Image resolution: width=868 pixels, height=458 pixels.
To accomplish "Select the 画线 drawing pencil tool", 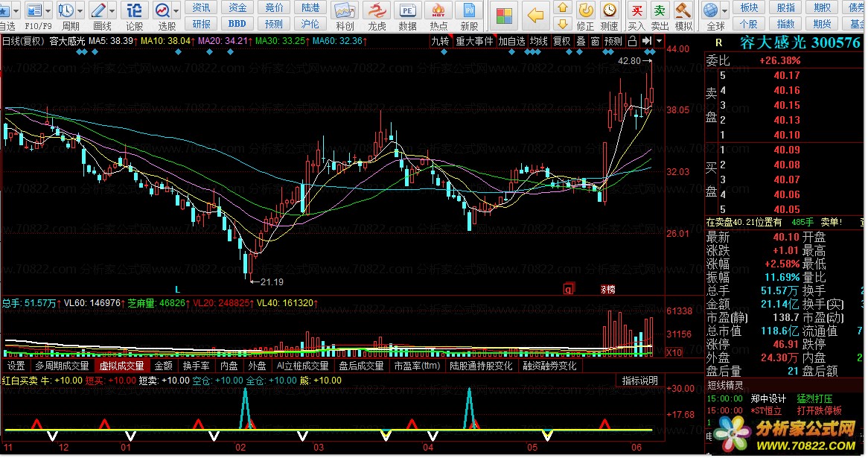I will [98, 10].
